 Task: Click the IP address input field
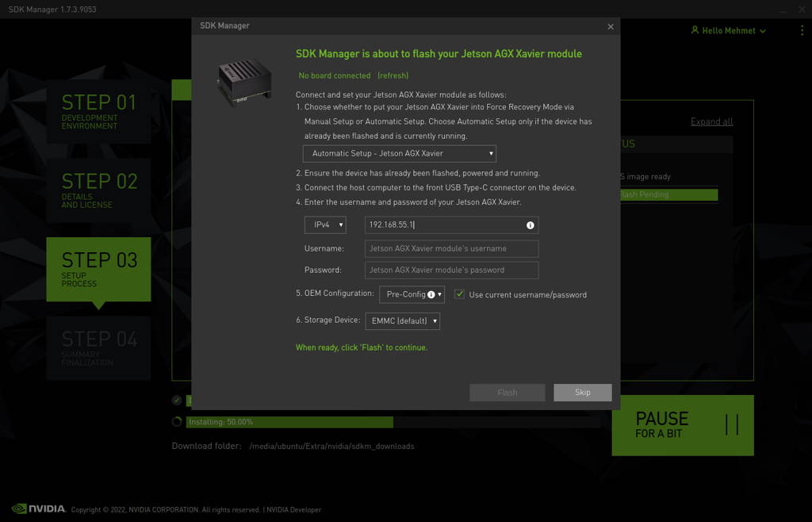pyautogui.click(x=451, y=225)
